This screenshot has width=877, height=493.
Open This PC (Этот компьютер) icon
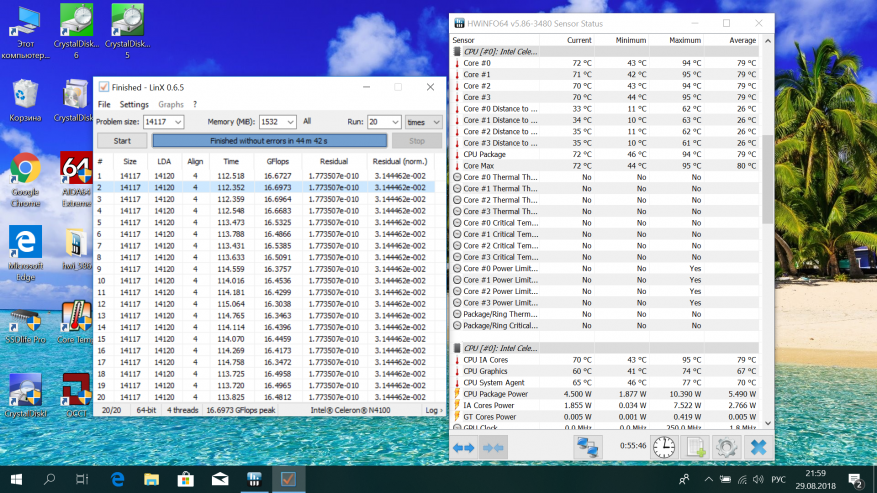(25, 32)
